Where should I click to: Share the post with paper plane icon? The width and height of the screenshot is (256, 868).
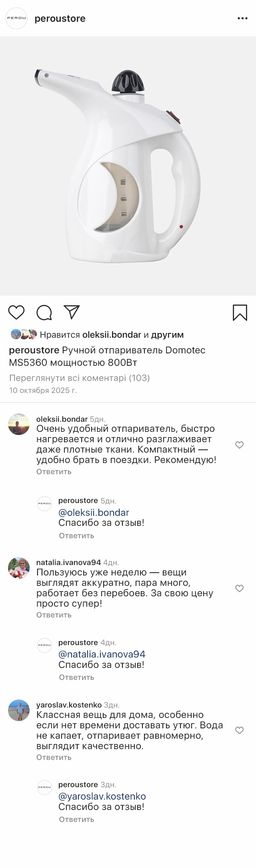click(x=72, y=312)
